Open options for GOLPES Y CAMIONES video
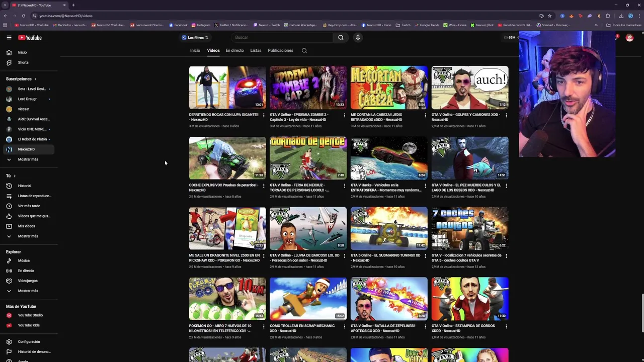 pyautogui.click(x=506, y=115)
